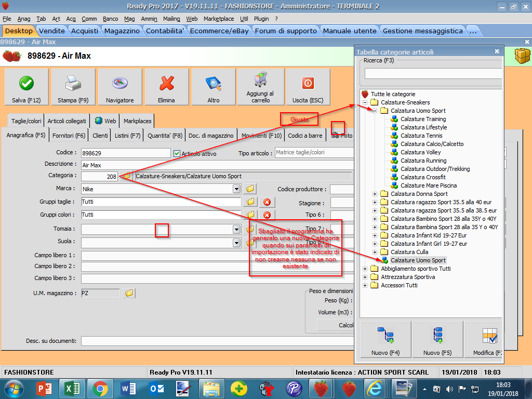
Task: Click Nuovo (F4) new category icon
Action: click(385, 339)
